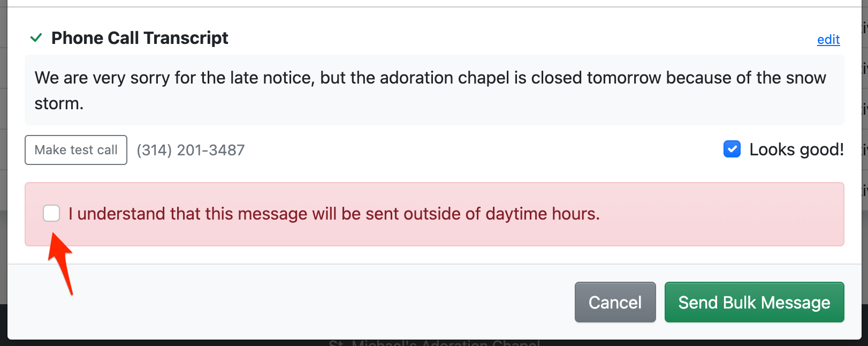Uncheck the Looks good! checkbox
Image resolution: width=868 pixels, height=346 pixels.
point(732,149)
